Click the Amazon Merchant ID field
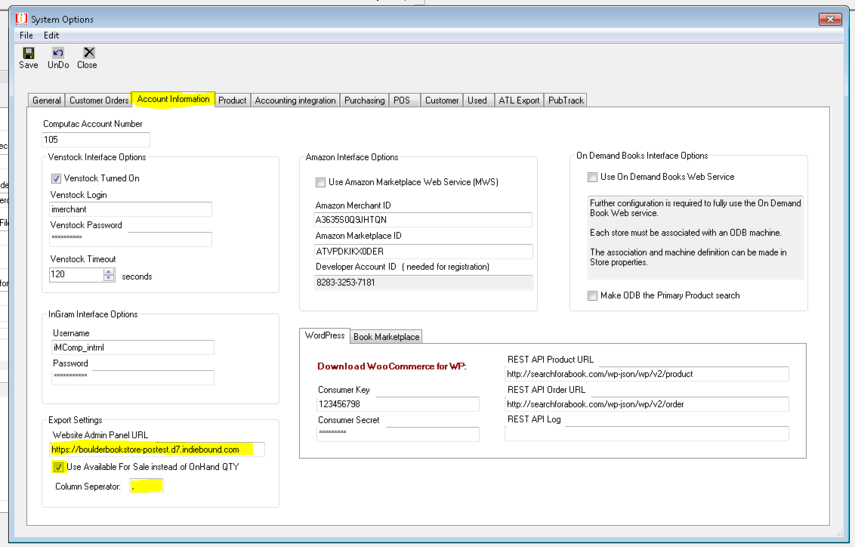 click(423, 220)
